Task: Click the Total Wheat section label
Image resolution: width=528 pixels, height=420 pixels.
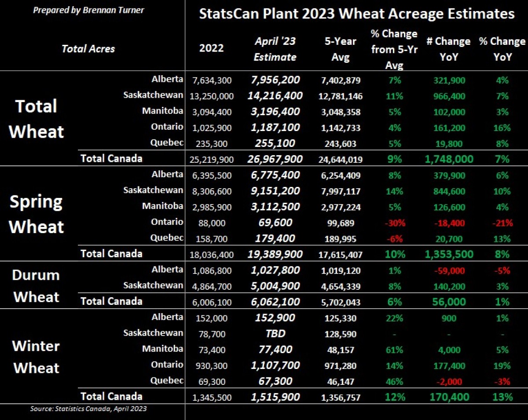Action: pyautogui.click(x=37, y=119)
